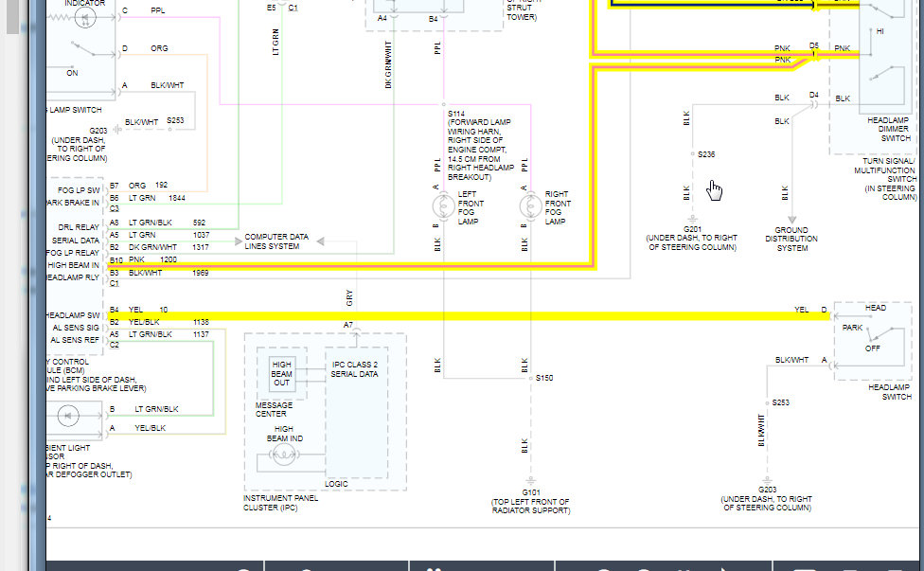Click wire number 192 on ORG wire
Image resolution: width=924 pixels, height=571 pixels.
point(162,185)
